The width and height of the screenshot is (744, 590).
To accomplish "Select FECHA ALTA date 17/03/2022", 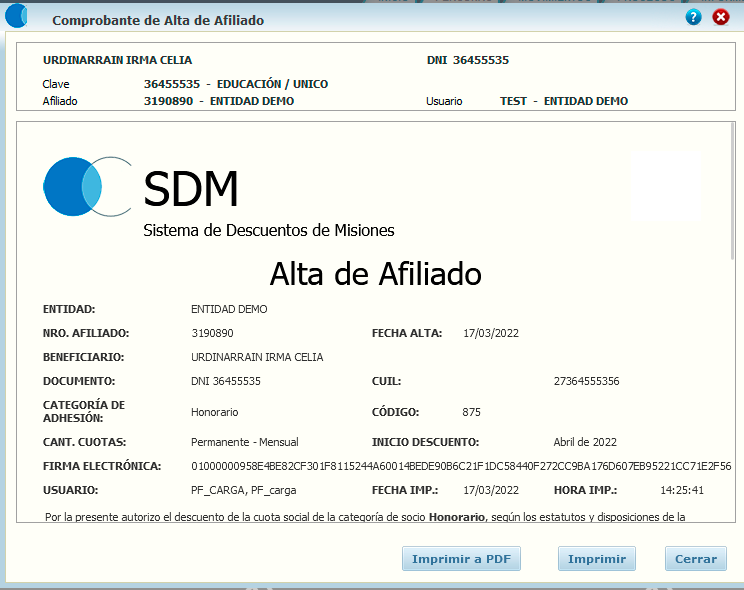I will [x=491, y=333].
